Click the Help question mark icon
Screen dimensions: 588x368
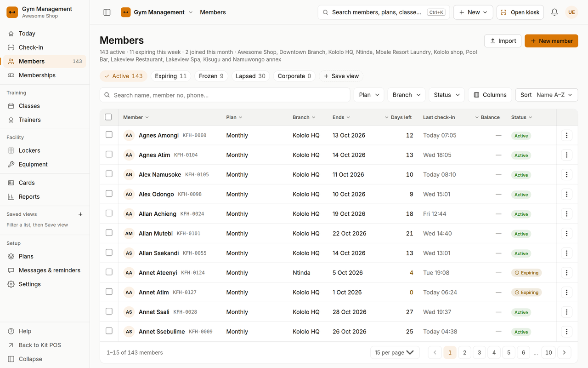pyautogui.click(x=11, y=331)
